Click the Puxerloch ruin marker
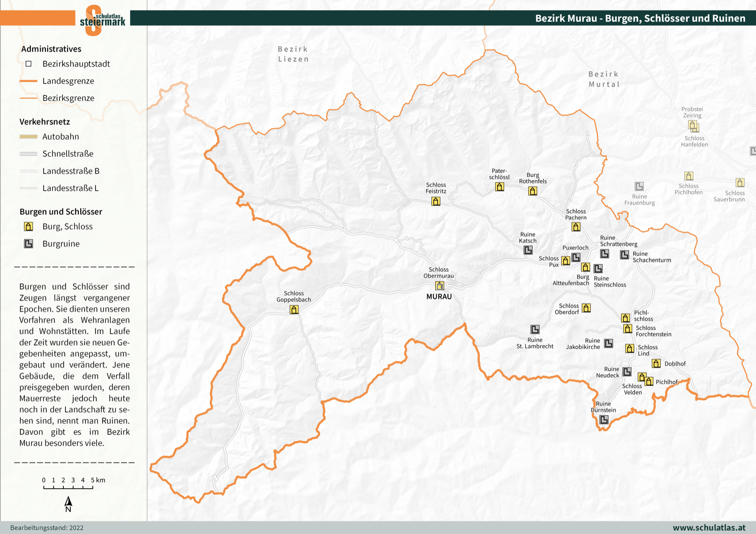The width and height of the screenshot is (756, 534). tap(576, 257)
